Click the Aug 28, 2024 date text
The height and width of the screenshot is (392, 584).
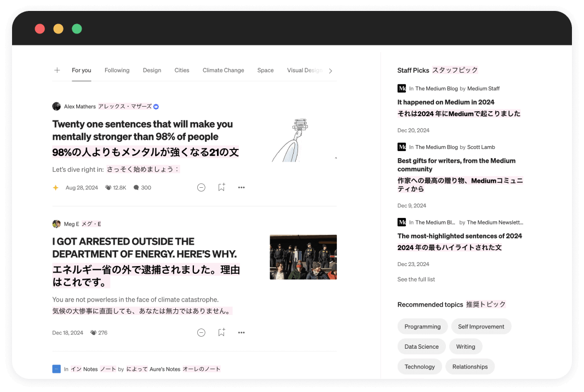pos(82,188)
